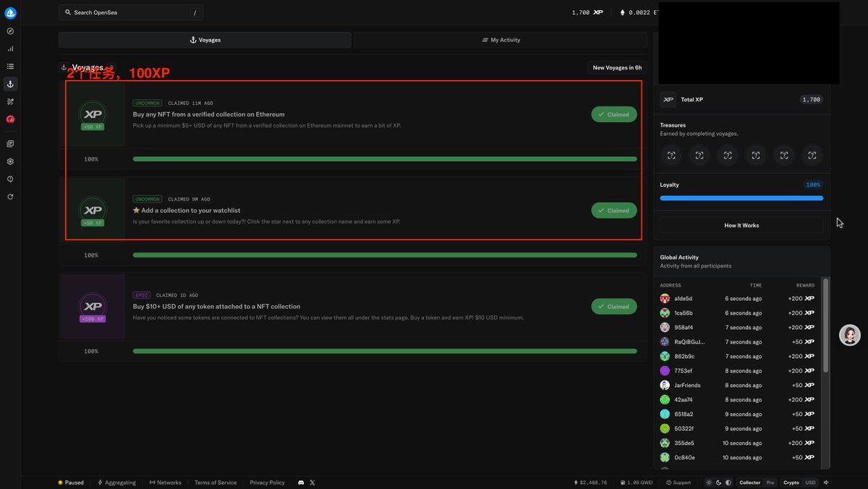Open the How It Works button
The width and height of the screenshot is (868, 489).
click(x=741, y=225)
